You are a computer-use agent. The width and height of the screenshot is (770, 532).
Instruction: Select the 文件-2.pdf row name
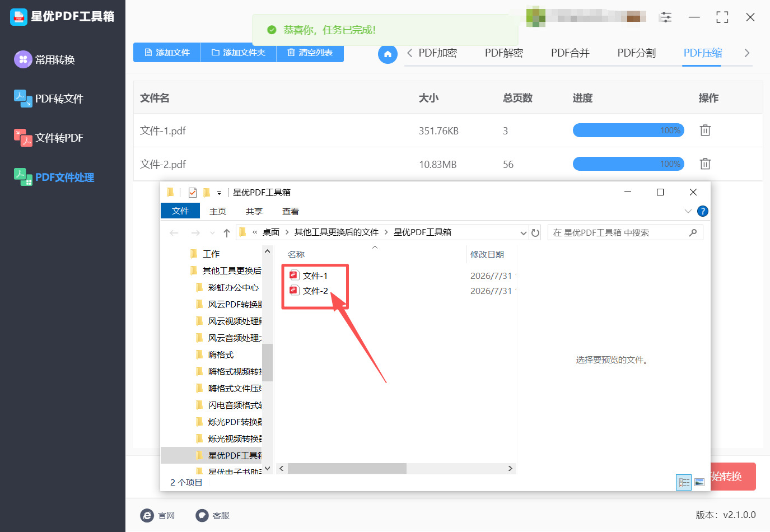(163, 164)
